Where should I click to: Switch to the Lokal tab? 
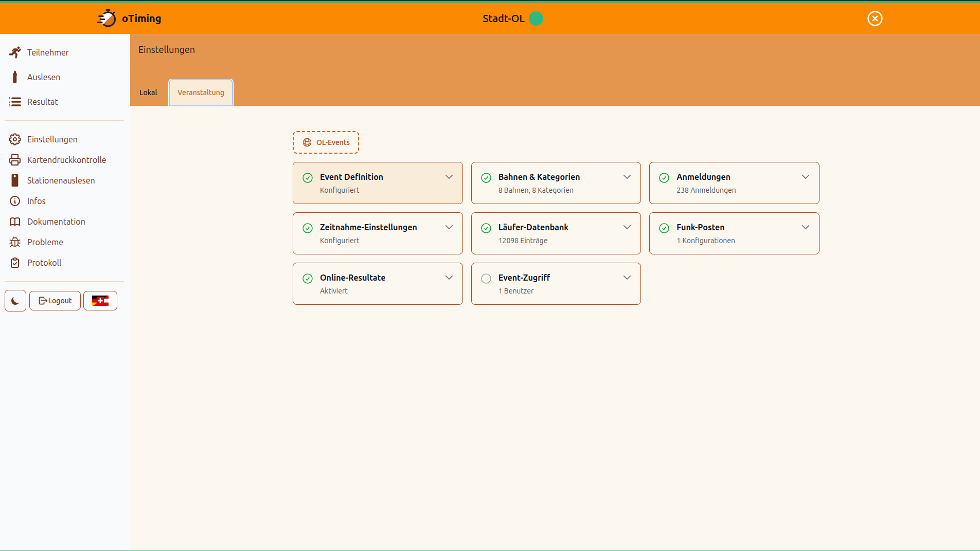[x=148, y=93]
